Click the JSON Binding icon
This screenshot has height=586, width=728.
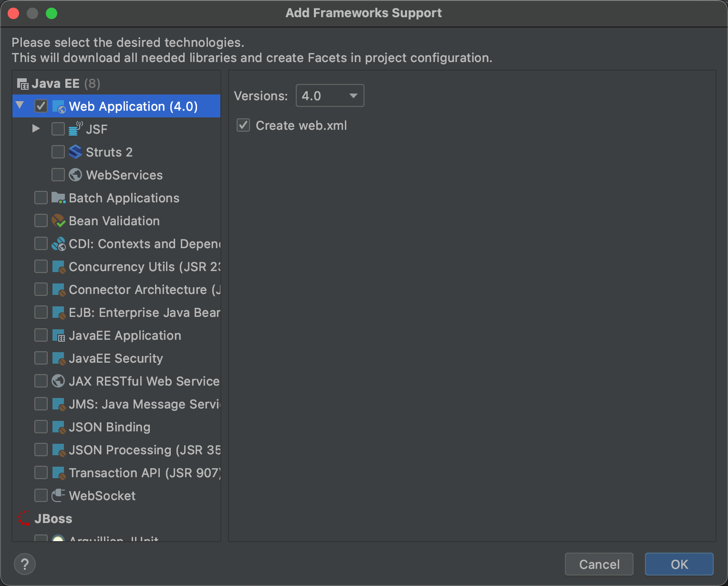click(x=59, y=427)
